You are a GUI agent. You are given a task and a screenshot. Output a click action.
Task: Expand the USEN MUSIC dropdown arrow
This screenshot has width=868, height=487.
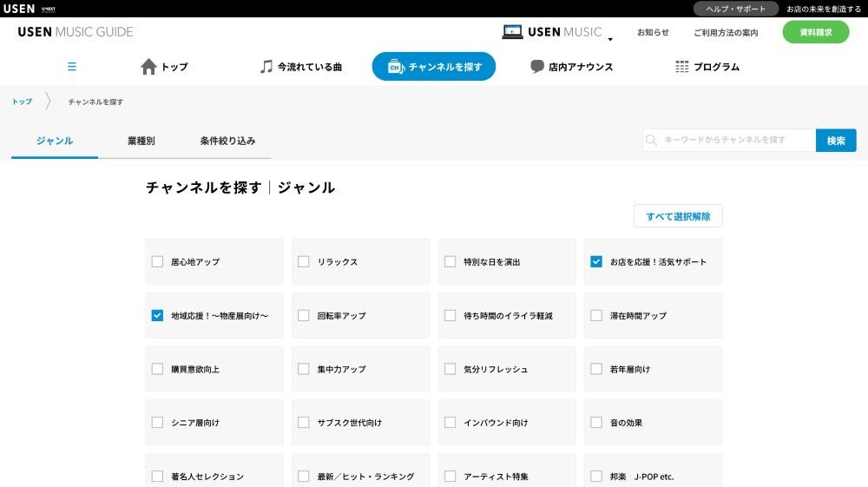[x=610, y=39]
